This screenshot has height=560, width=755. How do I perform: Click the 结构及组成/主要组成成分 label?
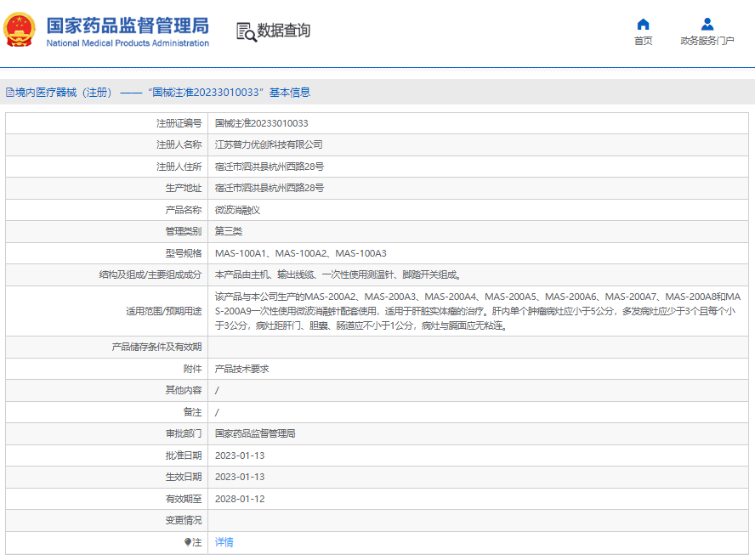tap(150, 274)
